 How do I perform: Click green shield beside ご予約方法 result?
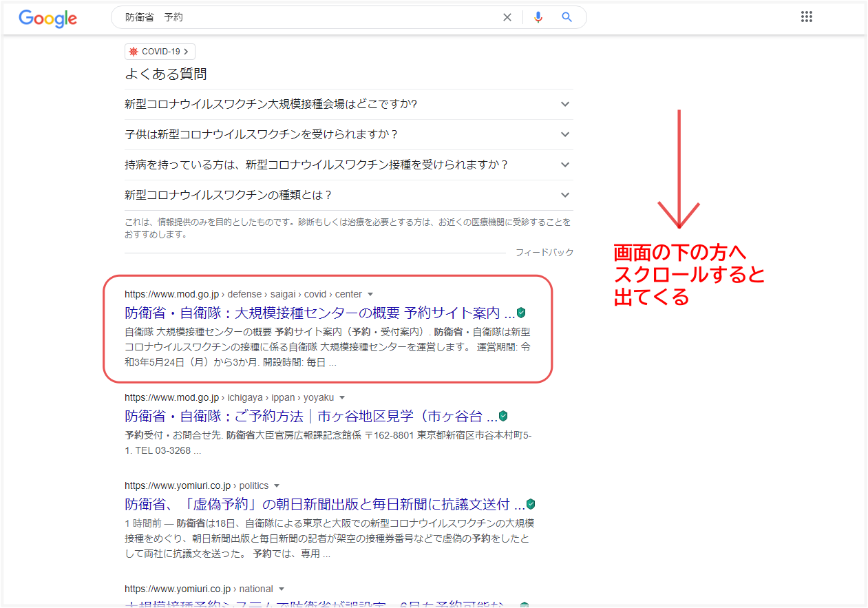pyautogui.click(x=503, y=416)
